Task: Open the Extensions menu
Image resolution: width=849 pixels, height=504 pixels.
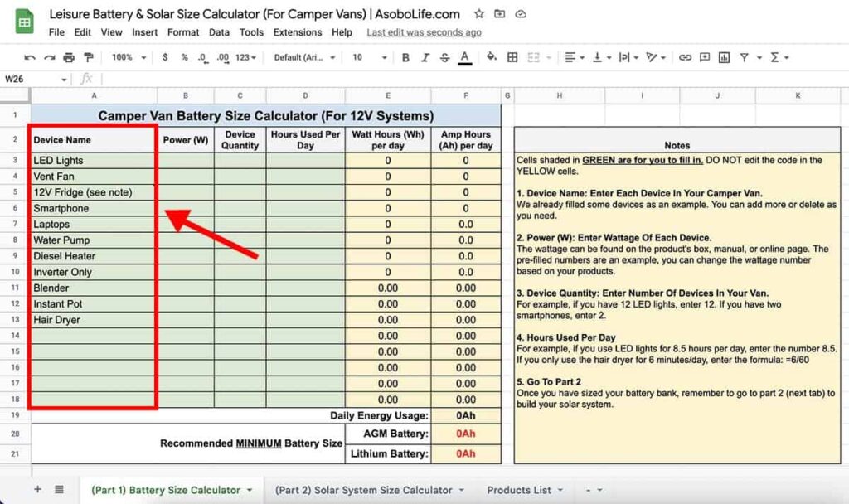Action: (x=298, y=32)
